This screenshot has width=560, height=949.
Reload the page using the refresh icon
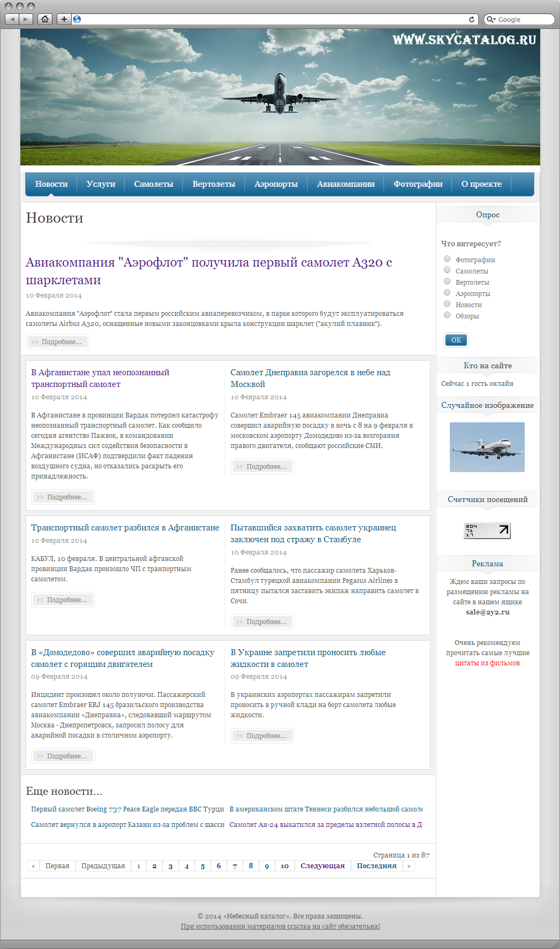click(x=472, y=19)
